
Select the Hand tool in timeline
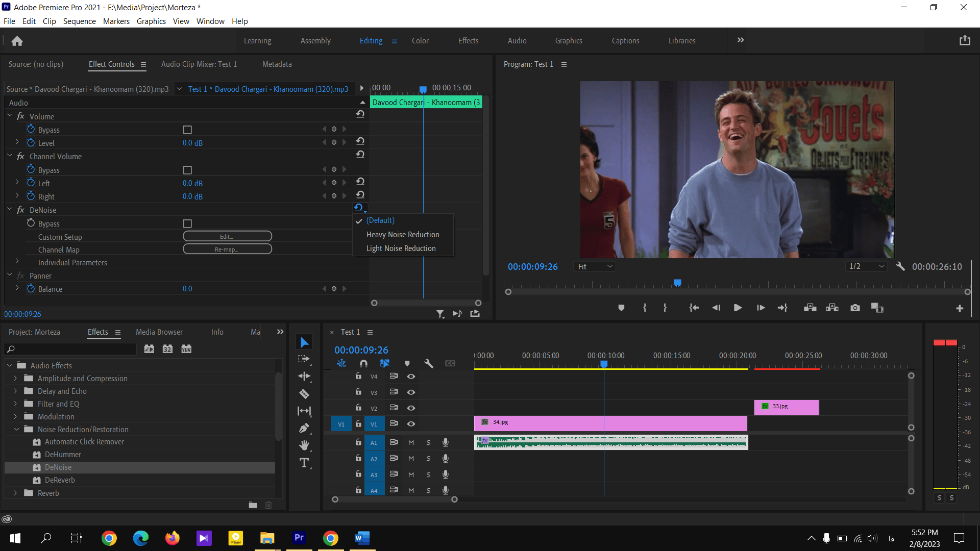pos(304,445)
